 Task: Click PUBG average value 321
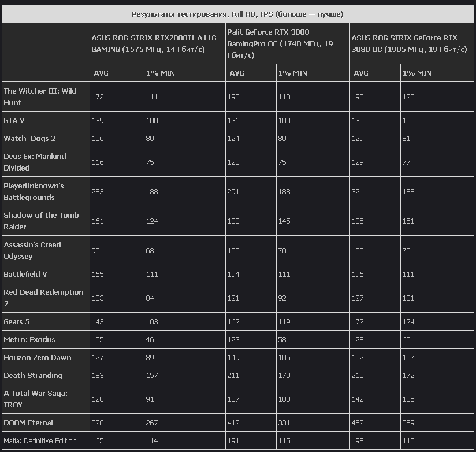tap(358, 192)
